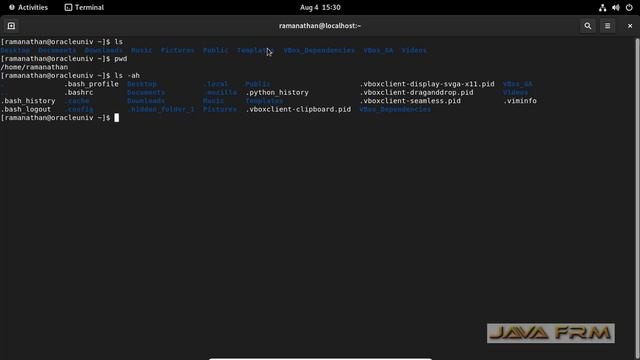Open the network status icon in top bar

(602, 7)
